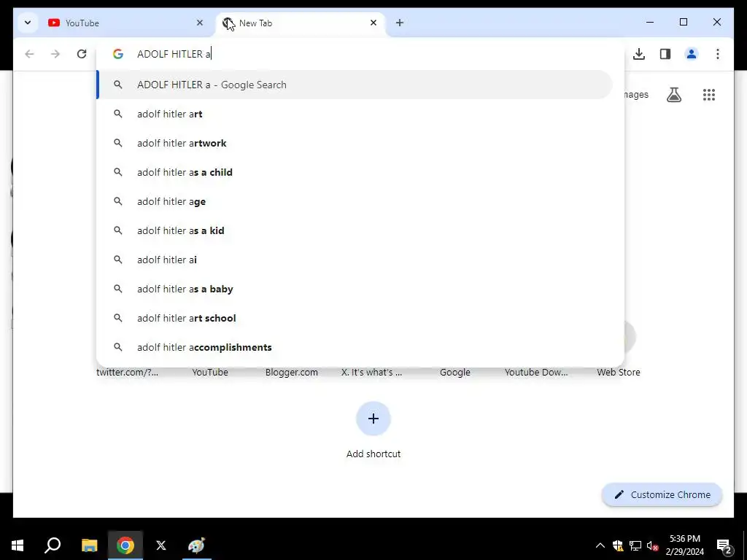Go back with the back arrow
747x560 pixels.
point(29,54)
